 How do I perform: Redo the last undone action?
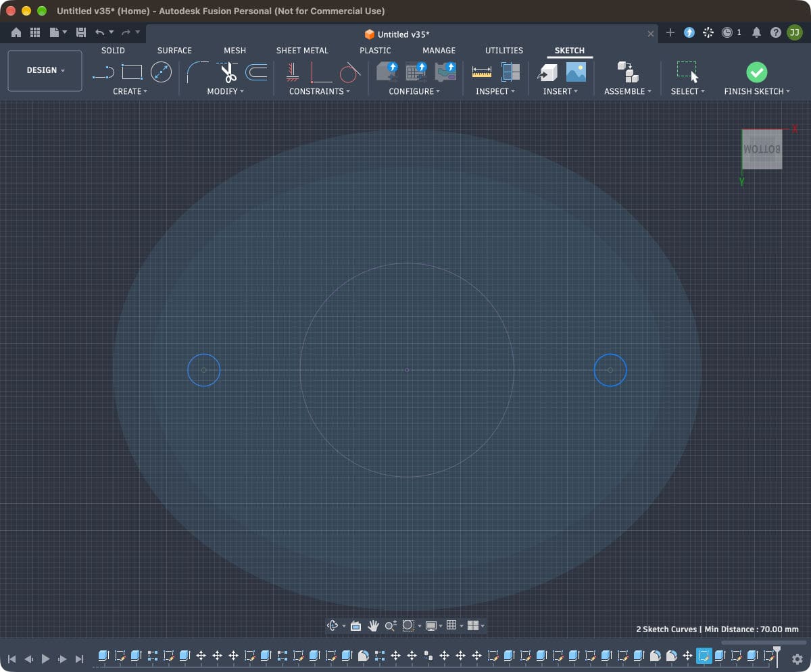126,32
